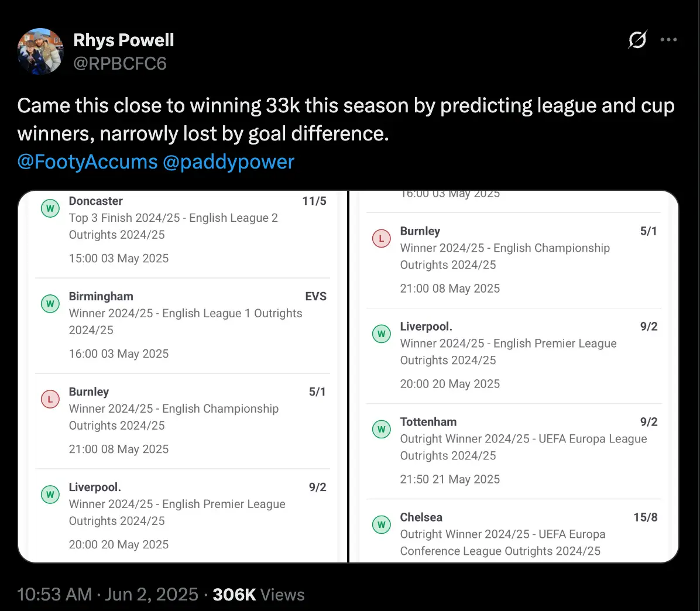
Task: Click the @RPBCFC6 handle
Action: 120,63
